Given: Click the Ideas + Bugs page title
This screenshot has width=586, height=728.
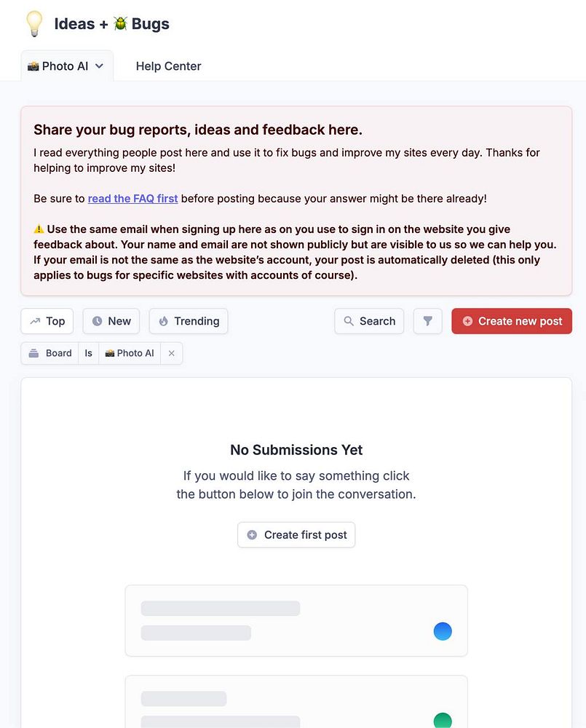Looking at the screenshot, I should pyautogui.click(x=111, y=23).
